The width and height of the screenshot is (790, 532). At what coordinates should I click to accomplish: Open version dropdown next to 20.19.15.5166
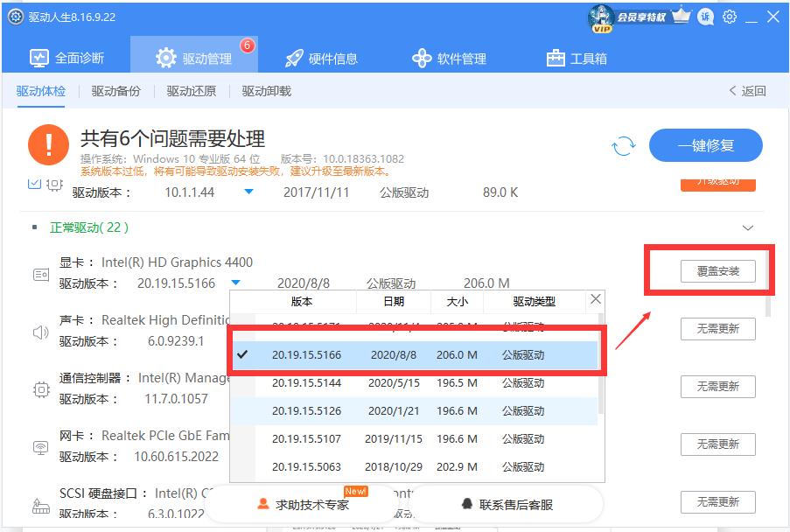pyautogui.click(x=235, y=283)
